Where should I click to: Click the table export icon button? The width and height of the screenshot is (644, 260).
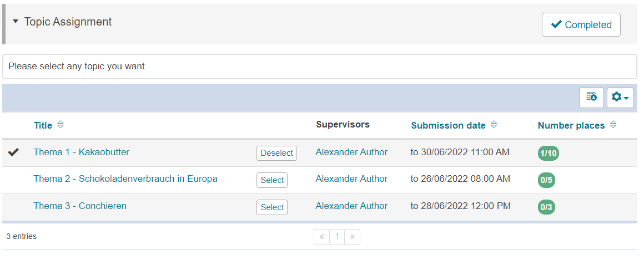click(591, 98)
